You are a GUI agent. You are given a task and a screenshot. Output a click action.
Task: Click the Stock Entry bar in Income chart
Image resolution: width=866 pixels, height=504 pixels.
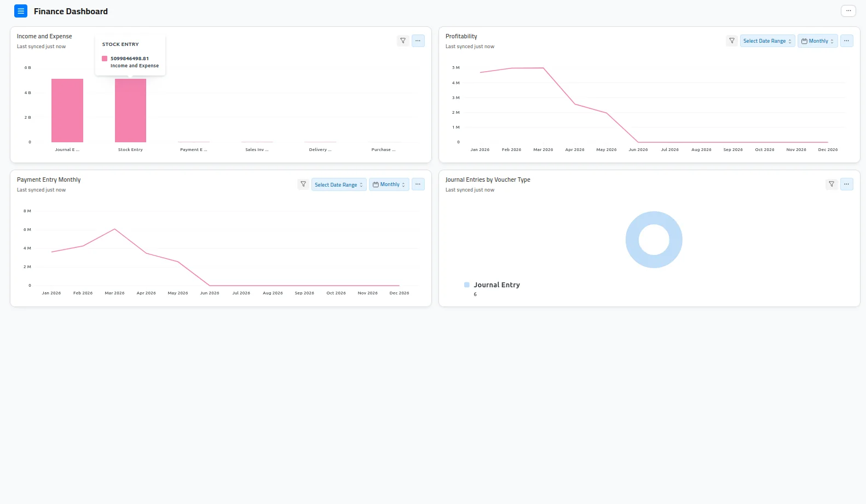point(130,111)
